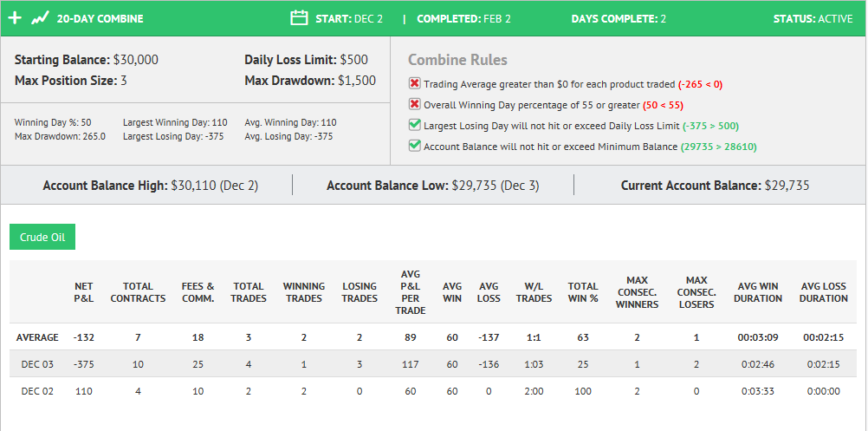Click the AVG P&L PER TRADE header

point(411,292)
